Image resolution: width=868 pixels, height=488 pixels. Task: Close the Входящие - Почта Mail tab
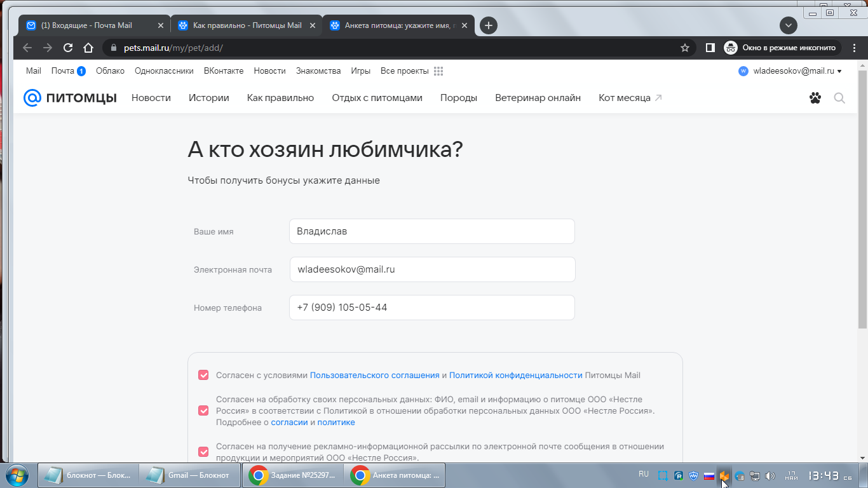pyautogui.click(x=160, y=25)
